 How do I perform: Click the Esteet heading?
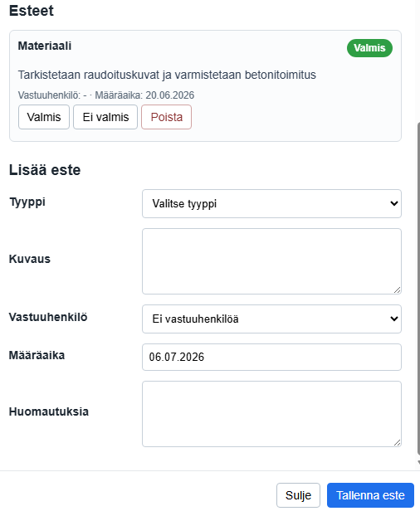pyautogui.click(x=32, y=11)
